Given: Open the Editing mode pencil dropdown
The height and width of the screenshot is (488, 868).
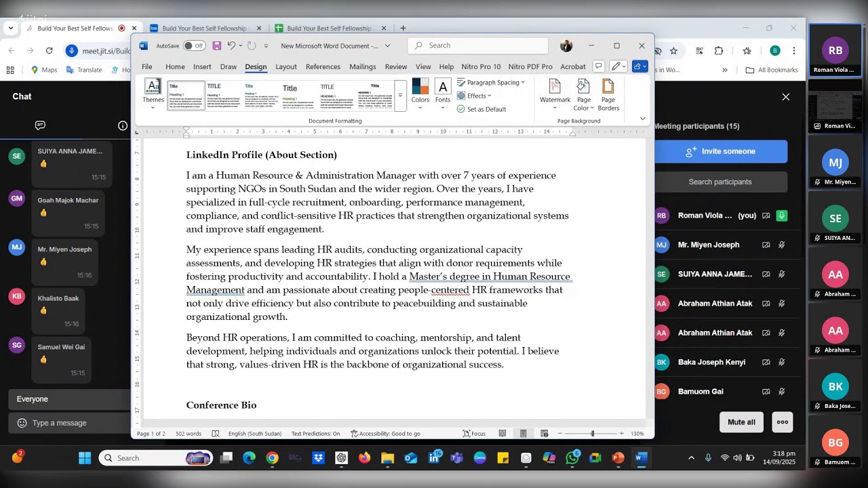Looking at the screenshot, I should [x=619, y=66].
